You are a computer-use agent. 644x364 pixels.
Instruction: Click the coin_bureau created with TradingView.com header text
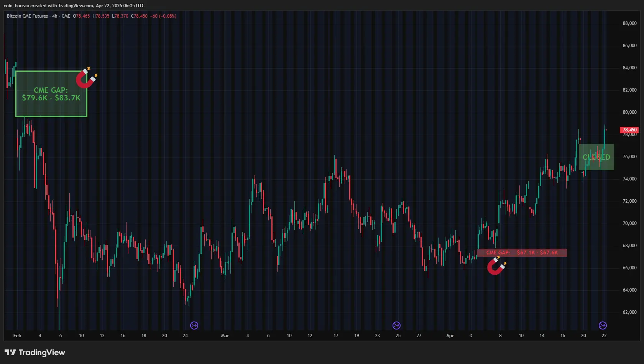[x=74, y=6]
